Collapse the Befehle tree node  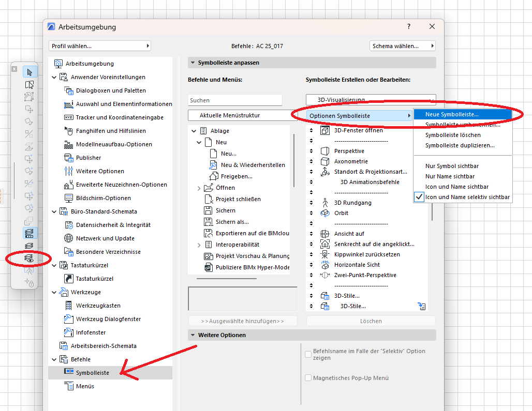(x=54, y=359)
